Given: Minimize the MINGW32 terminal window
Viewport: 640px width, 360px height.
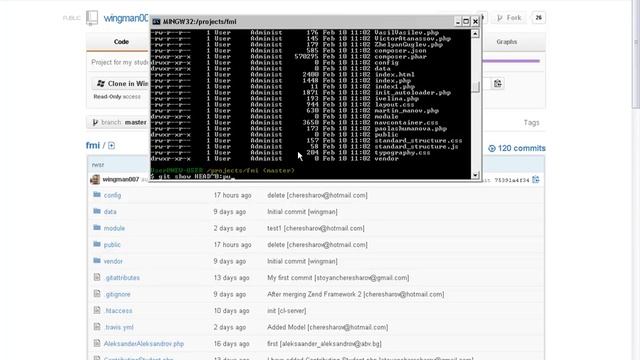Looking at the screenshot, I should pos(458,22).
